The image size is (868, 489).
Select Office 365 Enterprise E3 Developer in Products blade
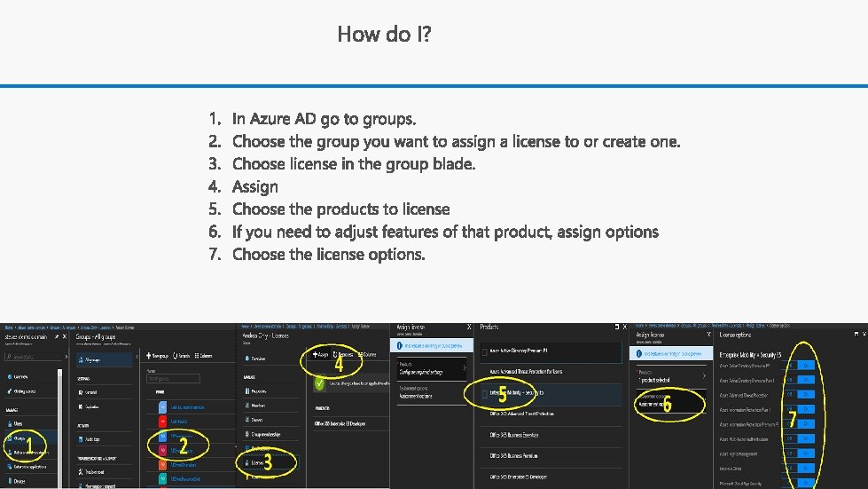(x=519, y=477)
